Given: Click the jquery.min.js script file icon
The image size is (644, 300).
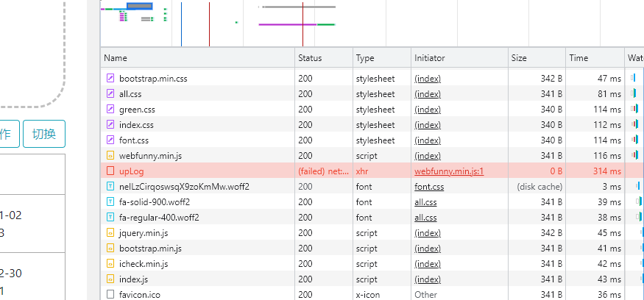Looking at the screenshot, I should click(x=110, y=233).
